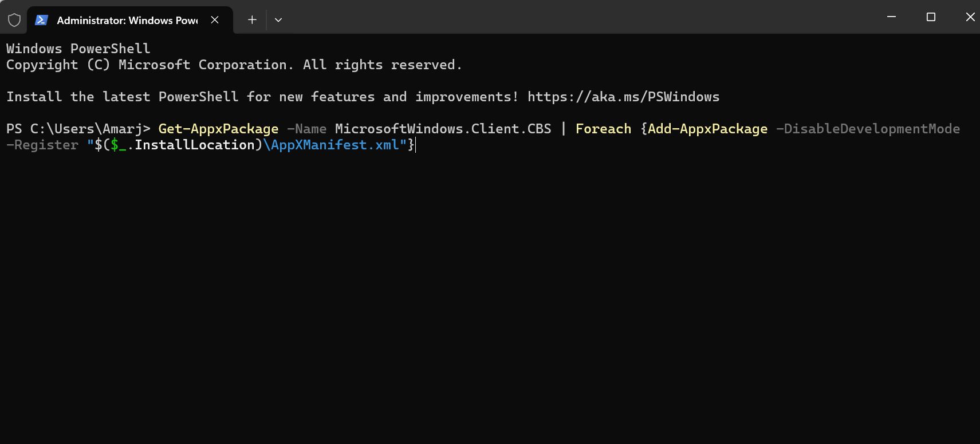Open the https://aka.ms/PSWindows link

tap(624, 97)
